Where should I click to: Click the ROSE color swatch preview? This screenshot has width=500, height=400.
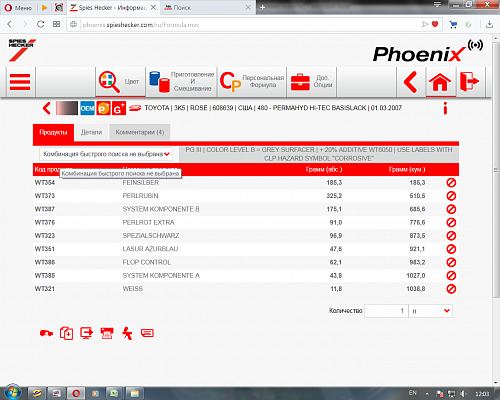[x=67, y=108]
